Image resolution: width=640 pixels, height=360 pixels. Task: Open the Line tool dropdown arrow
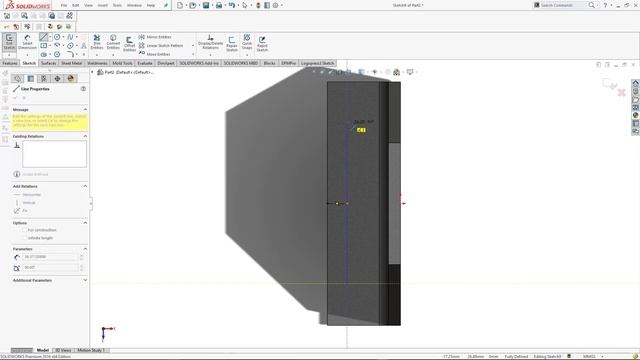pyautogui.click(x=50, y=37)
